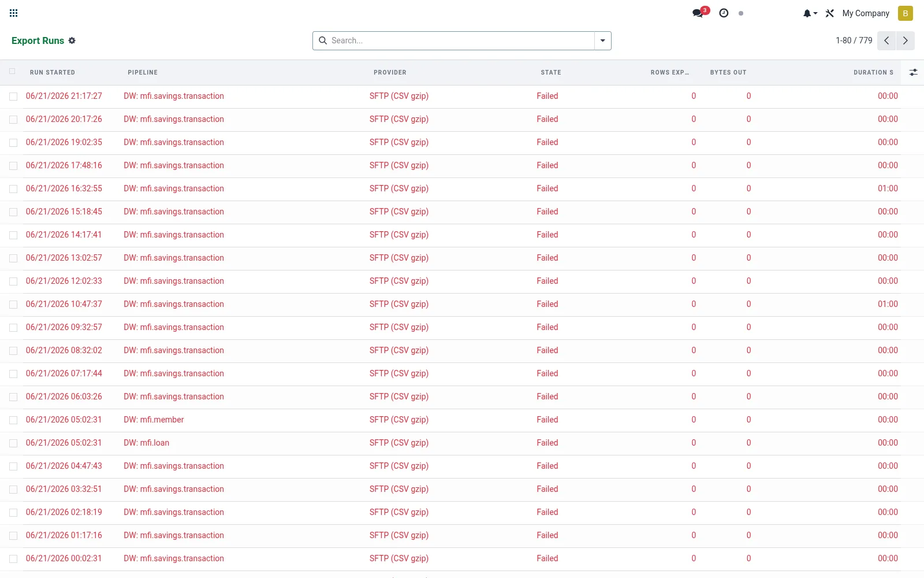The width and height of the screenshot is (924, 578).
Task: Focus the Search input field
Action: click(461, 40)
